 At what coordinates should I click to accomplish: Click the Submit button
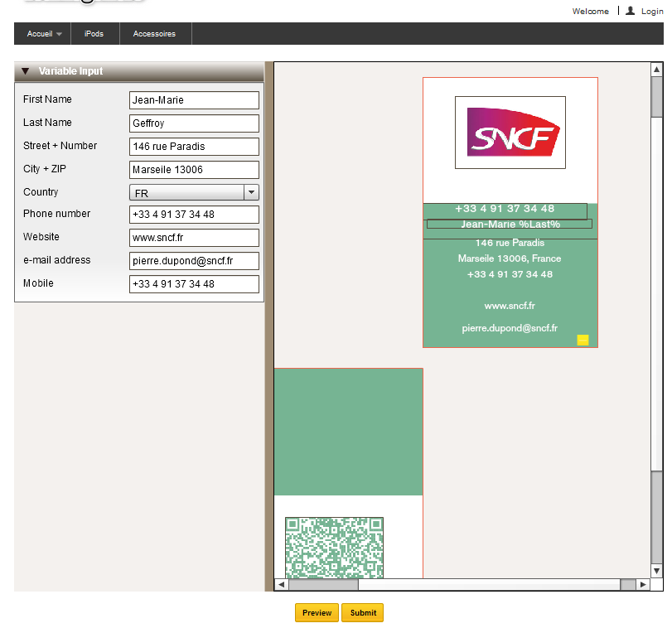(x=363, y=612)
